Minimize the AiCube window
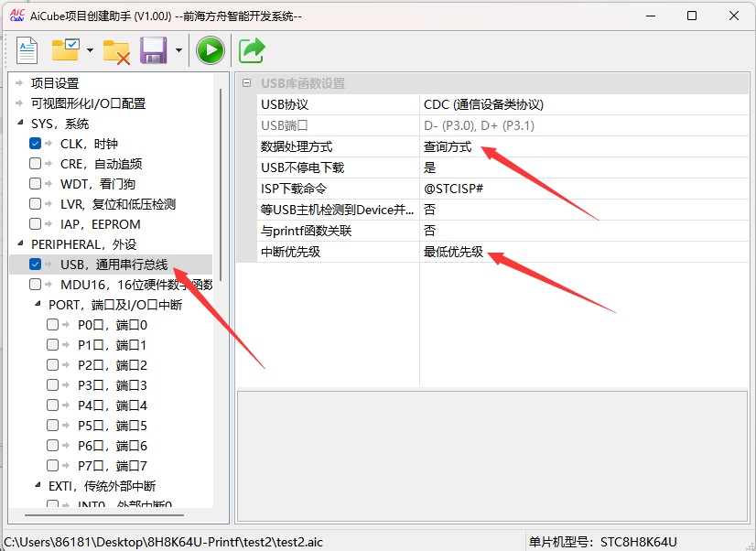The image size is (756, 551). (651, 16)
